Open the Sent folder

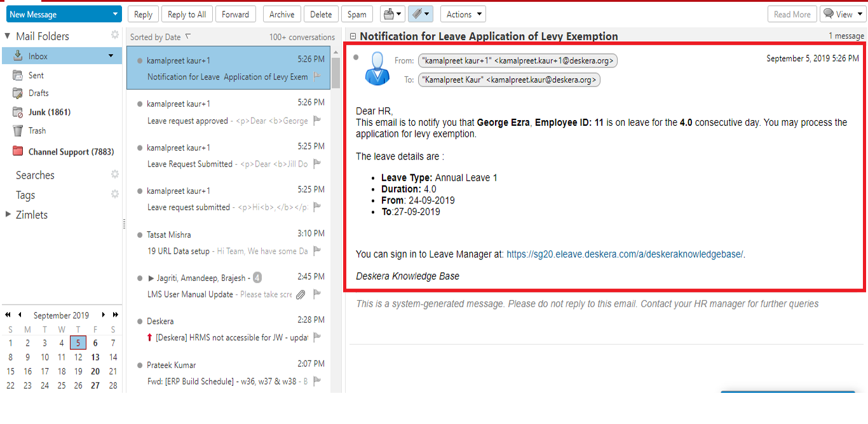click(x=36, y=75)
